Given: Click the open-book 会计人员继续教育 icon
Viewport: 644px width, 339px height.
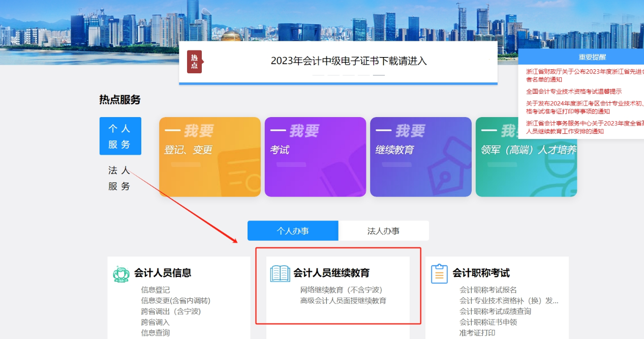Looking at the screenshot, I should point(281,272).
